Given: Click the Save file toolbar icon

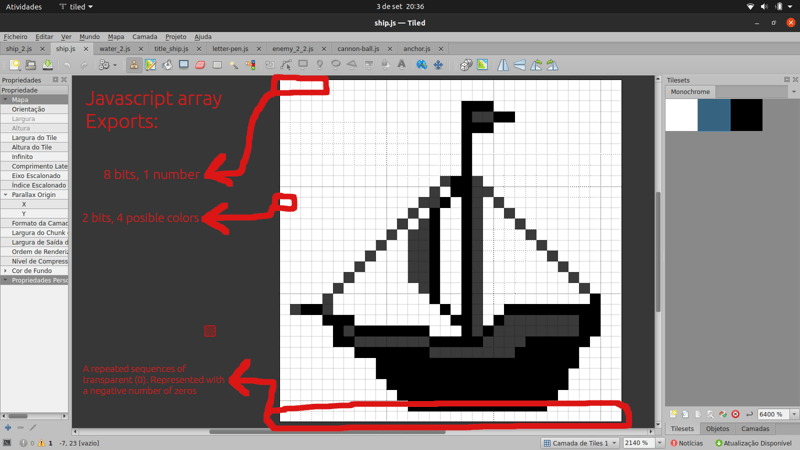Looking at the screenshot, I should coord(48,65).
